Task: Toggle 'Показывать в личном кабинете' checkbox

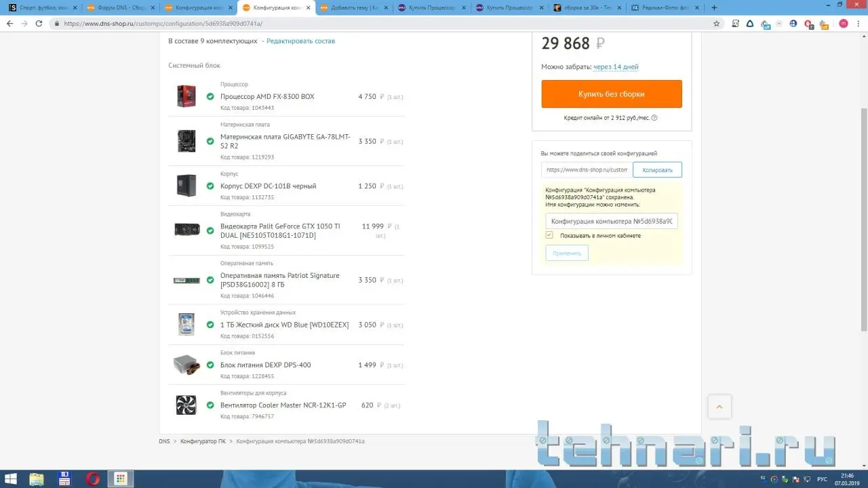Action: tap(549, 235)
